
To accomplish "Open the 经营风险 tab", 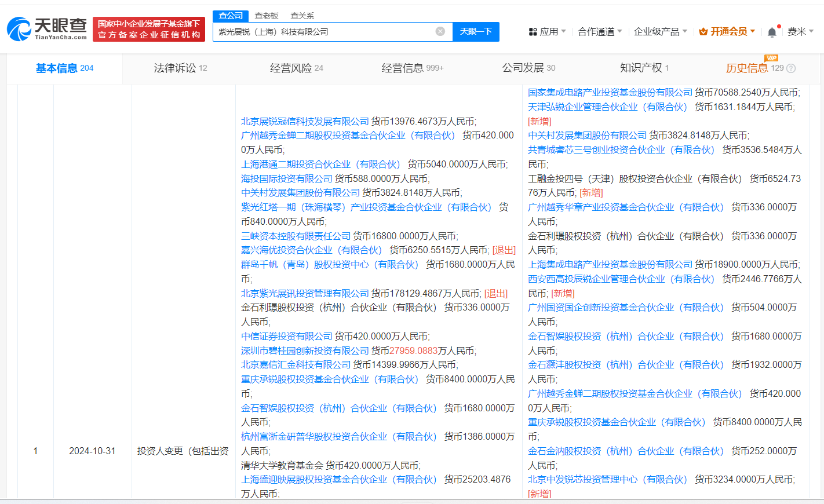I will (x=297, y=68).
